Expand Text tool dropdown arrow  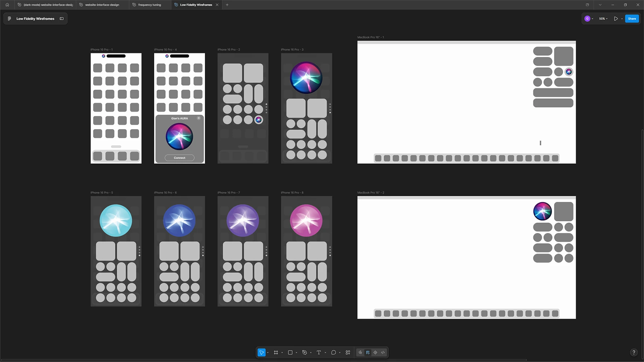point(325,352)
